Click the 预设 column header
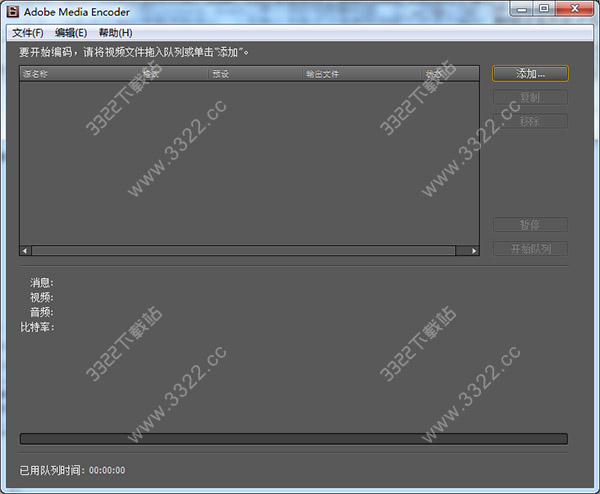 [x=255, y=74]
